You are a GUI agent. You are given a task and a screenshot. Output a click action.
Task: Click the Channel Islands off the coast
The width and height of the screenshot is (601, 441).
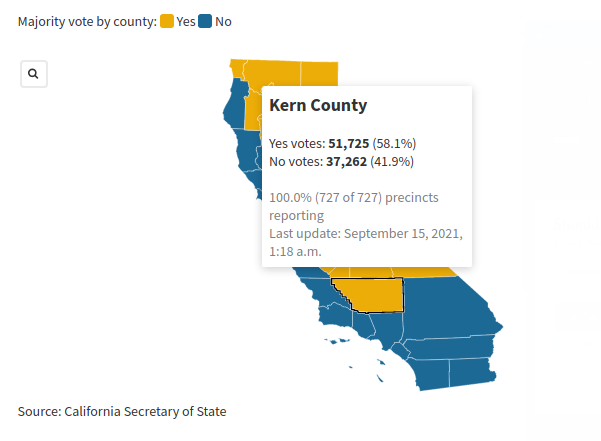point(336,339)
